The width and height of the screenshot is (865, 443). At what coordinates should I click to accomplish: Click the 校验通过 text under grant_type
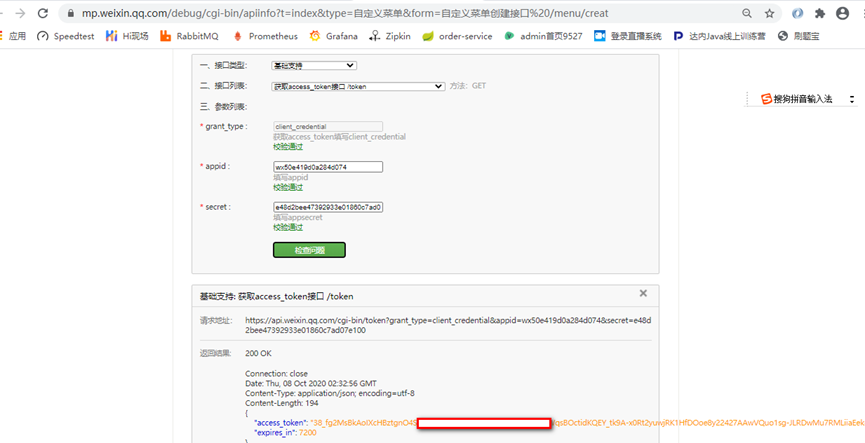pyautogui.click(x=288, y=146)
